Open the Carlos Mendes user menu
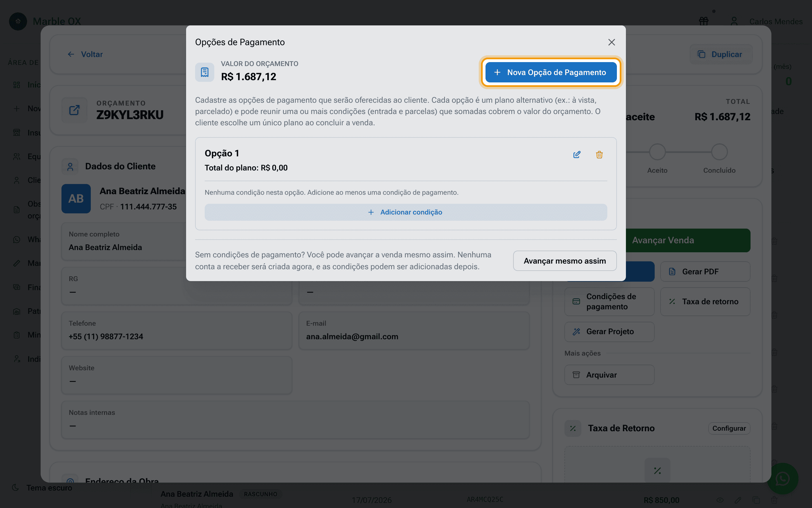 776,21
